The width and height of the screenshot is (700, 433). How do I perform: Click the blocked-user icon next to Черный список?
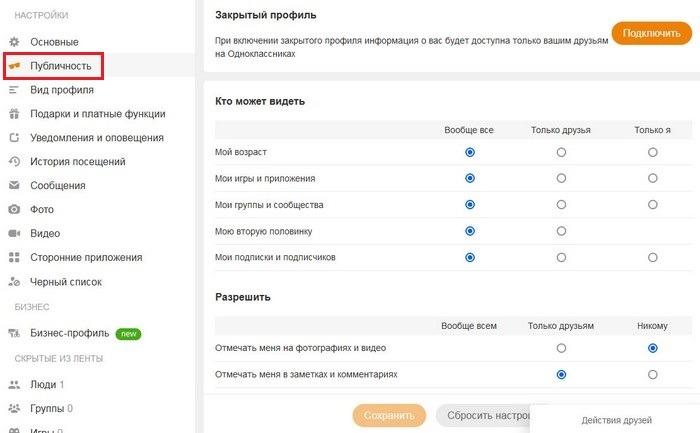click(x=14, y=282)
